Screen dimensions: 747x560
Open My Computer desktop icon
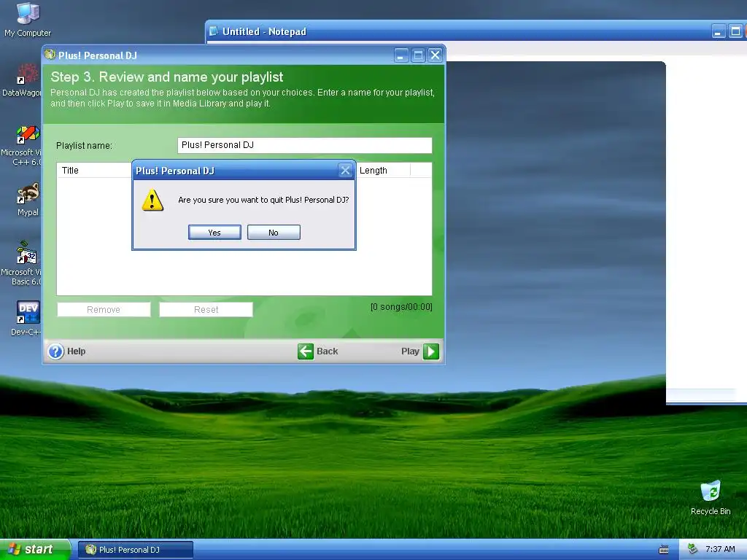coord(28,20)
